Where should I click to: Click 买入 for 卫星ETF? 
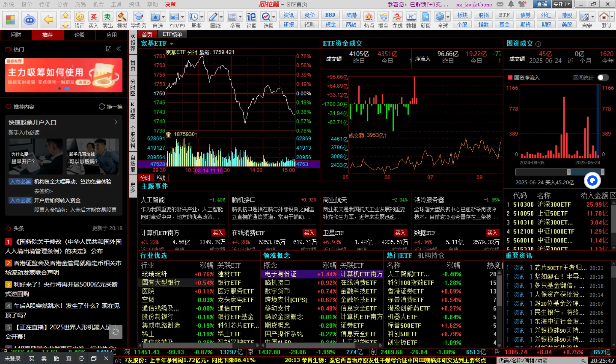coord(400,233)
